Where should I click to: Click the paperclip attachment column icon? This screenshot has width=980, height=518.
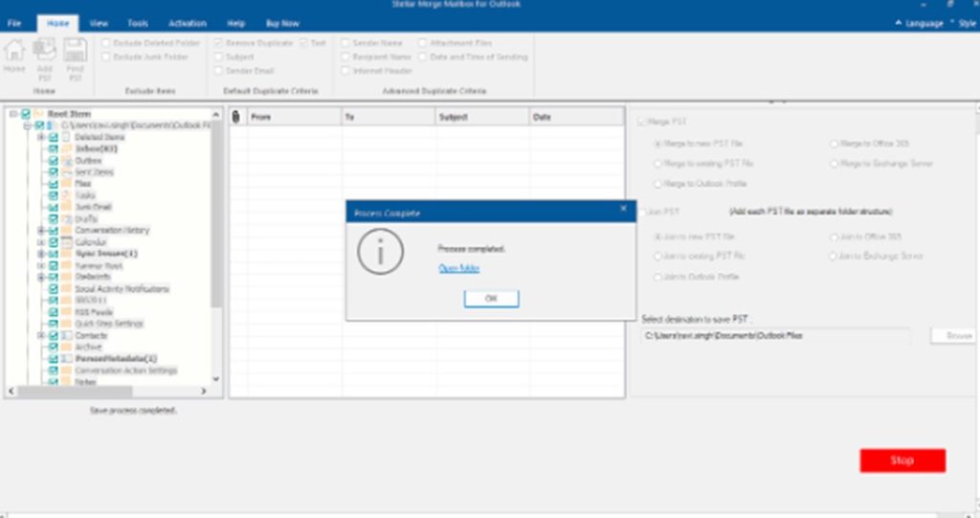pyautogui.click(x=236, y=117)
